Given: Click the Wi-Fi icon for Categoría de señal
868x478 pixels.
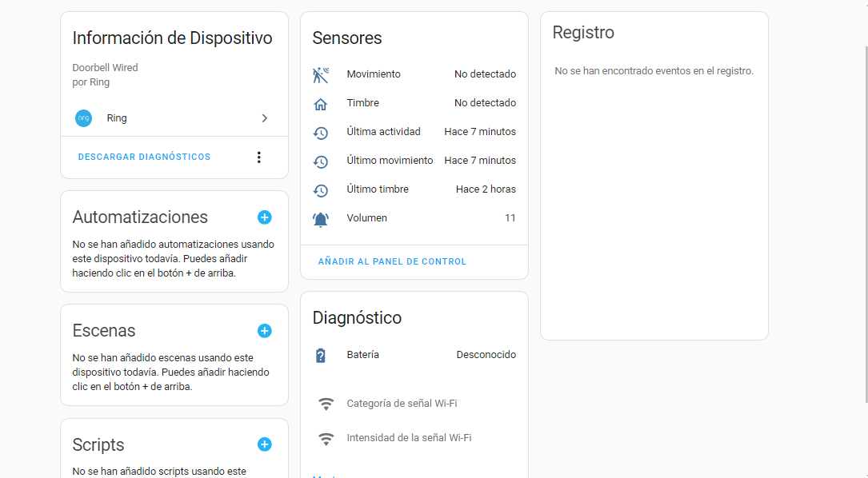Looking at the screenshot, I should point(326,404).
